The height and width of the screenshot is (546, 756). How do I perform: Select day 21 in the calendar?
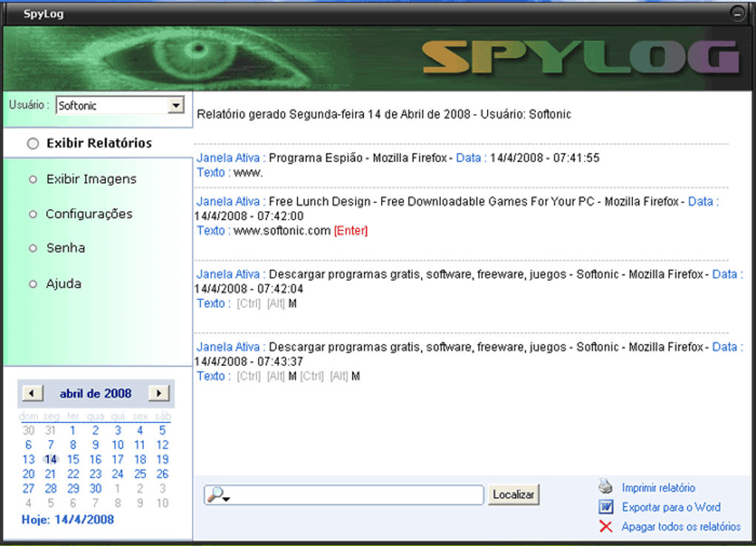(x=50, y=473)
